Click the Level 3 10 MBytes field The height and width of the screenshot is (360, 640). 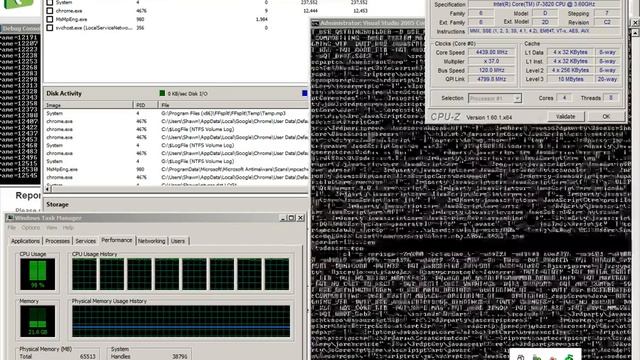point(570,79)
